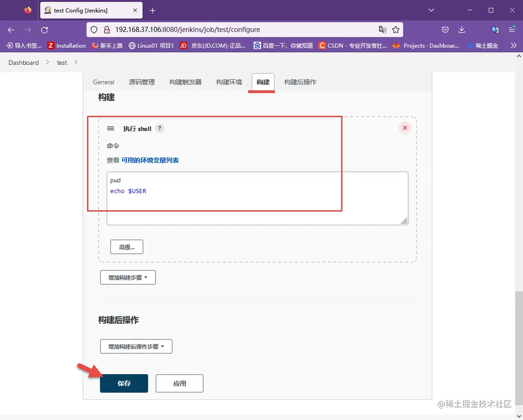This screenshot has height=420, width=523.
Task: Open the help icon next to 执行 shell
Action: pyautogui.click(x=159, y=128)
